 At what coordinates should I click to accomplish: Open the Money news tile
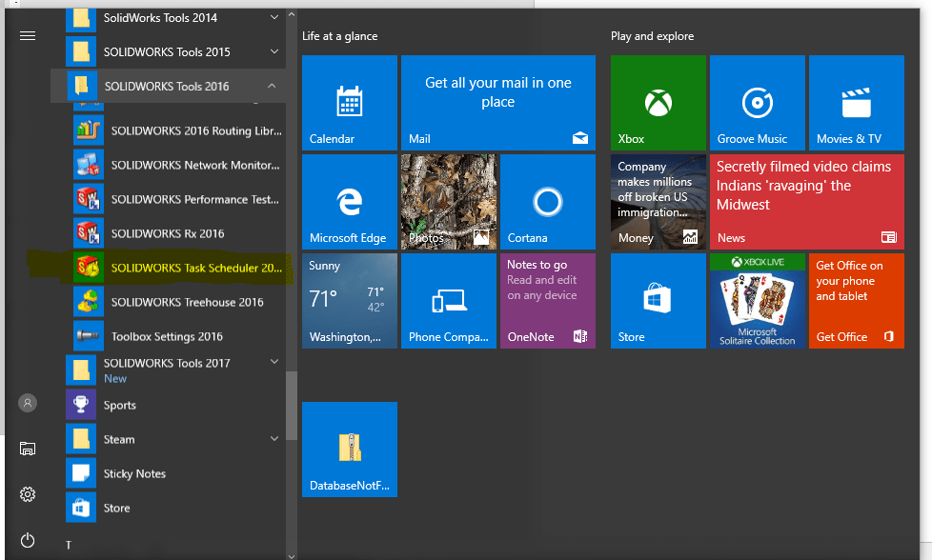(x=658, y=202)
